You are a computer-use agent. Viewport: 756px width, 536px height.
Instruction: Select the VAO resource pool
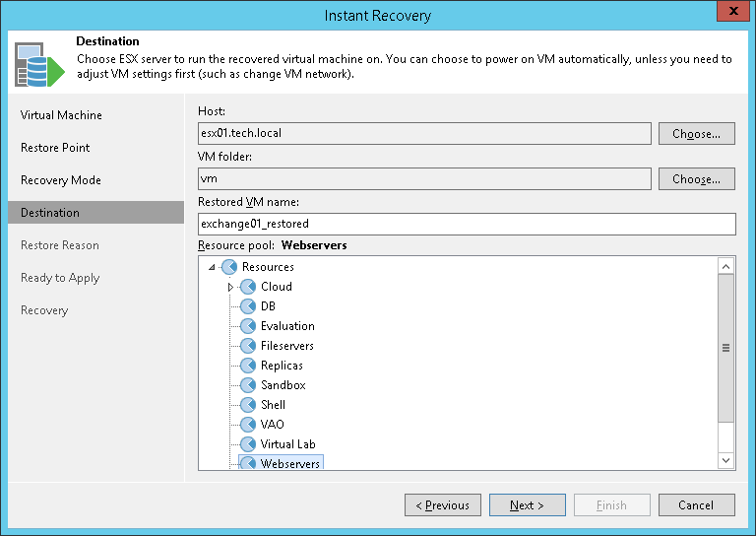point(272,425)
